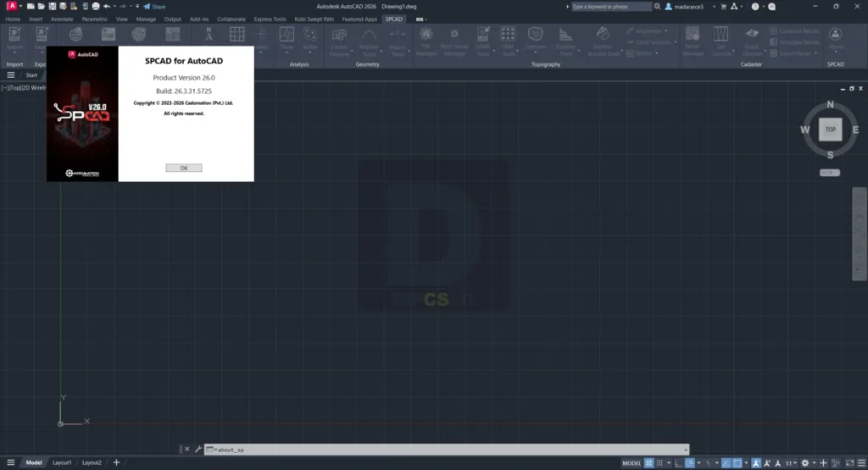This screenshot has width=868, height=470.
Task: Click the Undo arrow icon
Action: click(x=106, y=7)
